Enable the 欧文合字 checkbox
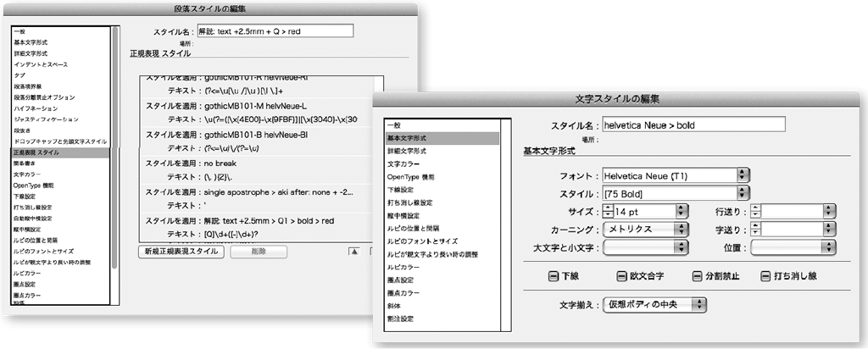Image resolution: width=868 pixels, height=349 pixels. [620, 275]
